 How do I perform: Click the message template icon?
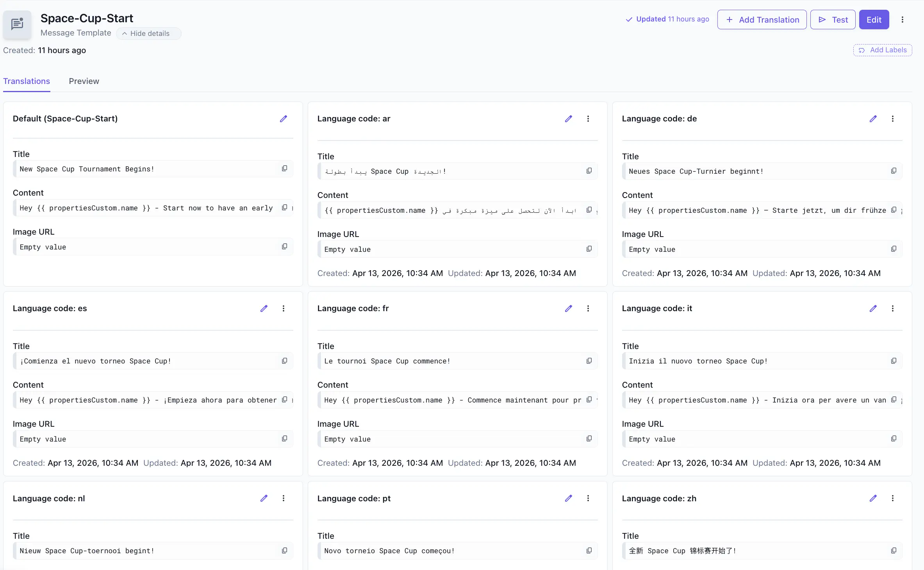pos(17,24)
